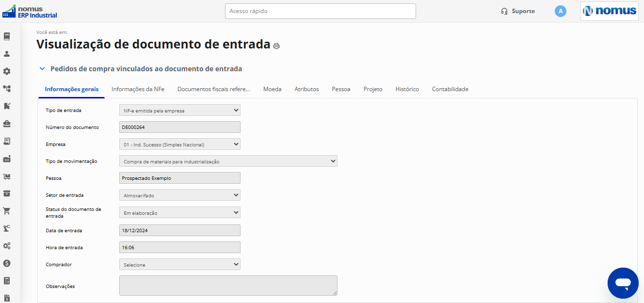Open the chat bubble widget
The height and width of the screenshot is (303, 644).
coord(623,283)
